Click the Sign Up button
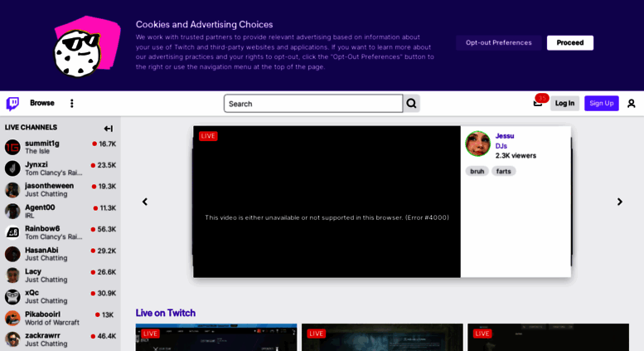This screenshot has height=351, width=644. [601, 103]
